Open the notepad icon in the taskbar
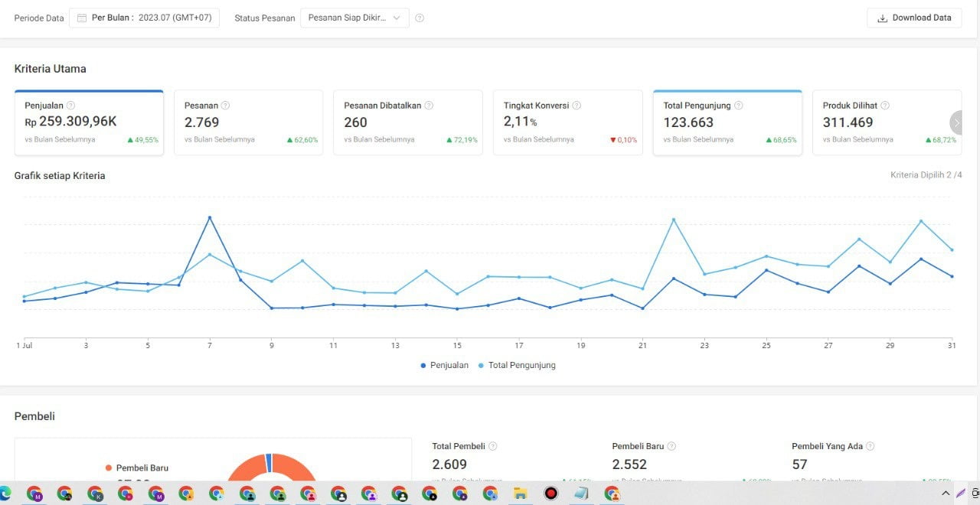 [x=581, y=494]
